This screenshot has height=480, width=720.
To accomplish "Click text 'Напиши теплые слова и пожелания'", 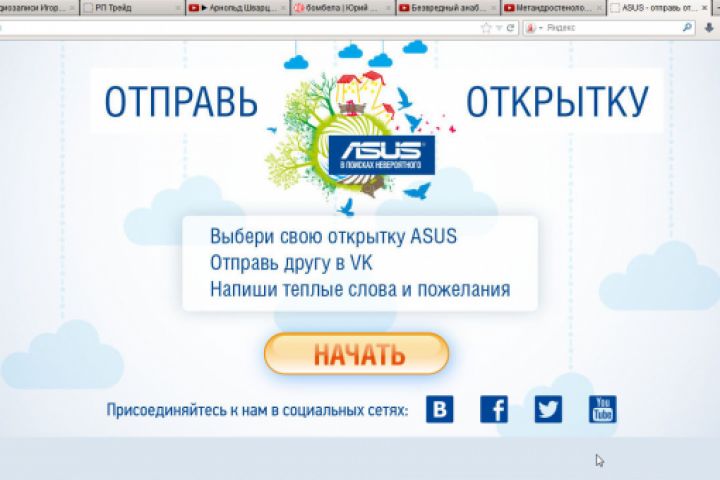I will click(360, 289).
